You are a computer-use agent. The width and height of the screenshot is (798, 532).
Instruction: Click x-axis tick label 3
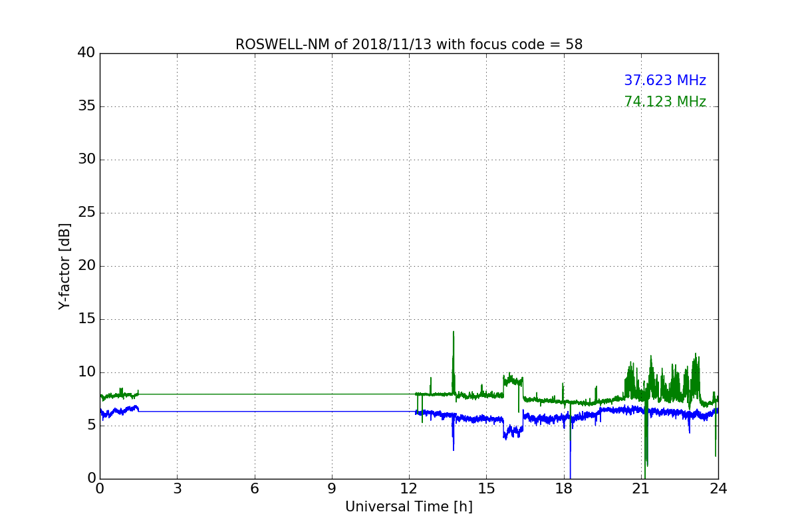coord(177,489)
